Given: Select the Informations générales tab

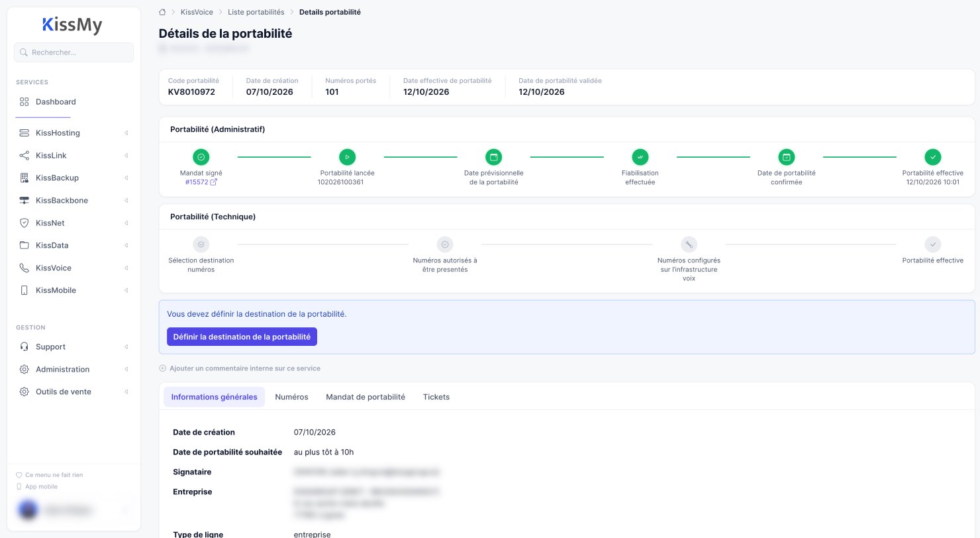Looking at the screenshot, I should [x=214, y=397].
